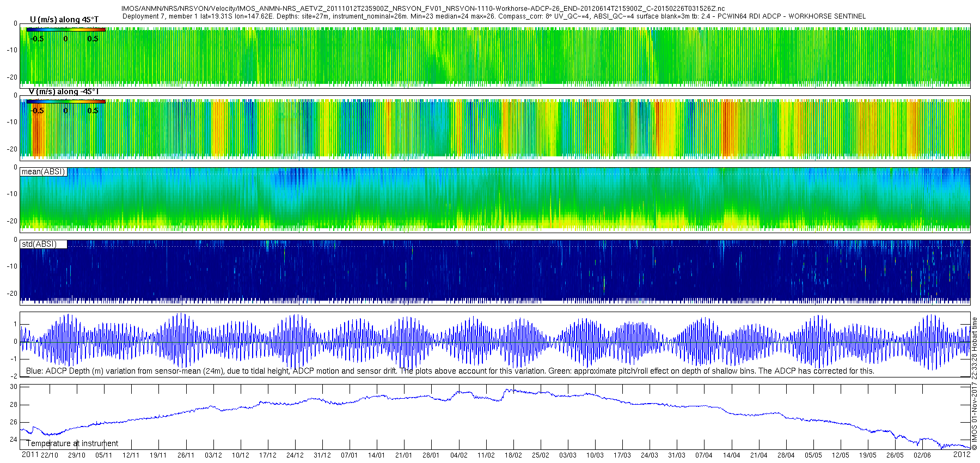Click the '12/11' date tick

click(x=131, y=455)
